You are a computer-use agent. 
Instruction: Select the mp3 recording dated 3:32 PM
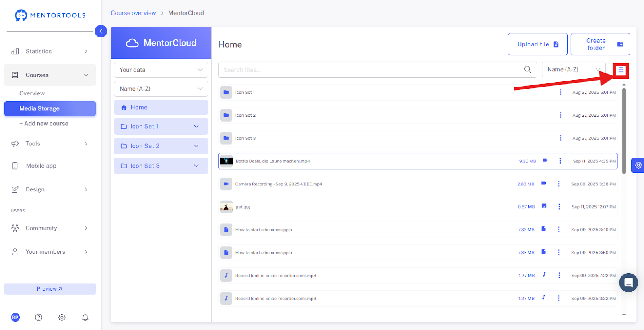(x=418, y=299)
